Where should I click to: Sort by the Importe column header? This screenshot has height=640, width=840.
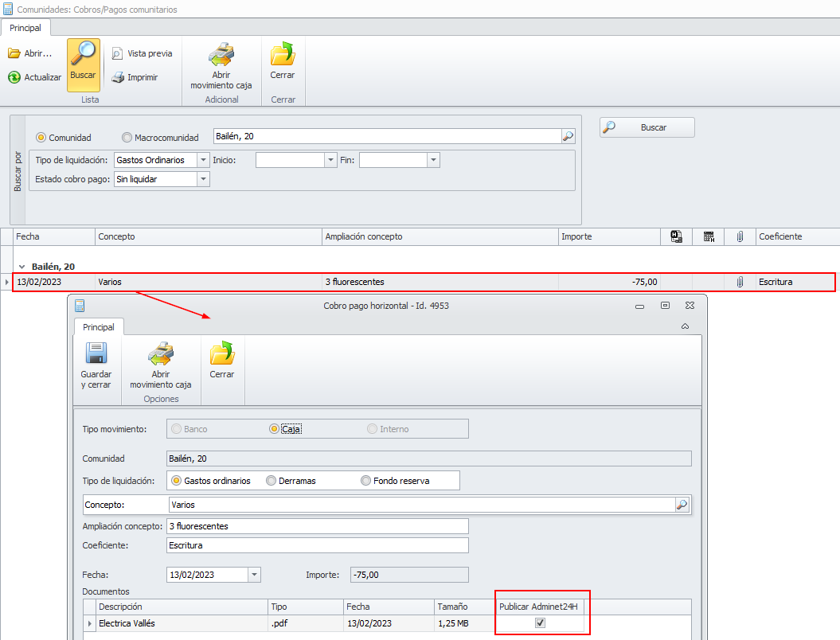pyautogui.click(x=609, y=236)
